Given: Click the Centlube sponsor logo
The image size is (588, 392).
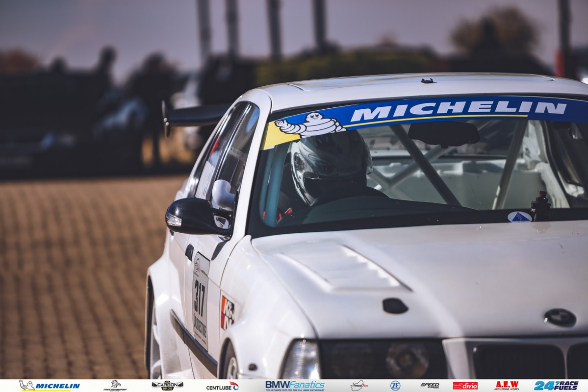Looking at the screenshot, I should tap(222, 386).
